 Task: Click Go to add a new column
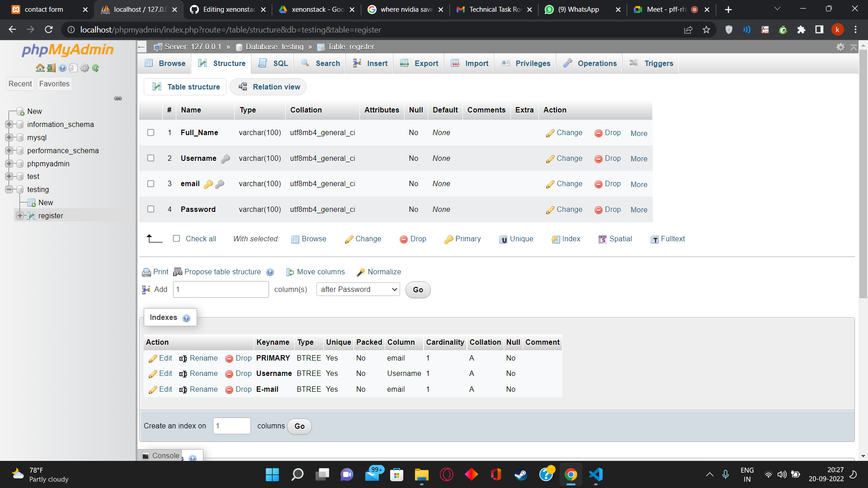417,290
